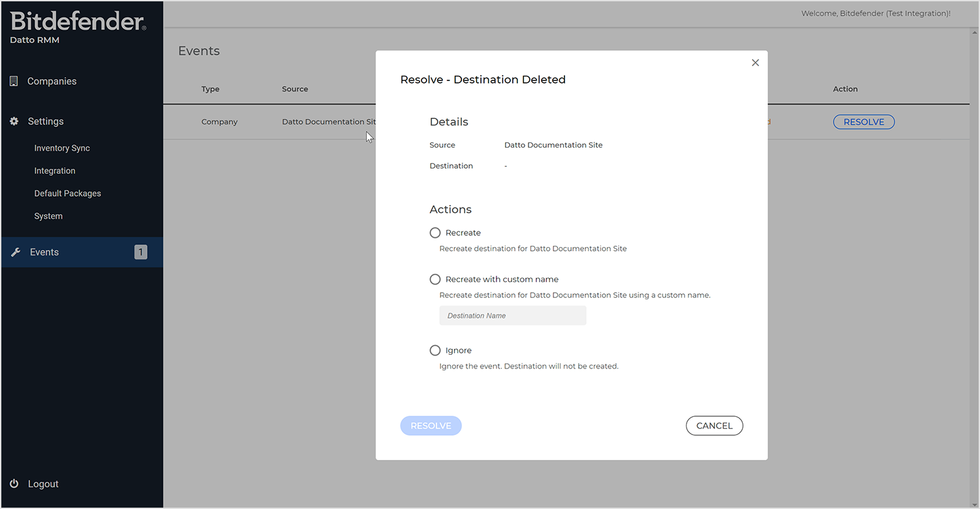Open the System settings section

coord(48,216)
